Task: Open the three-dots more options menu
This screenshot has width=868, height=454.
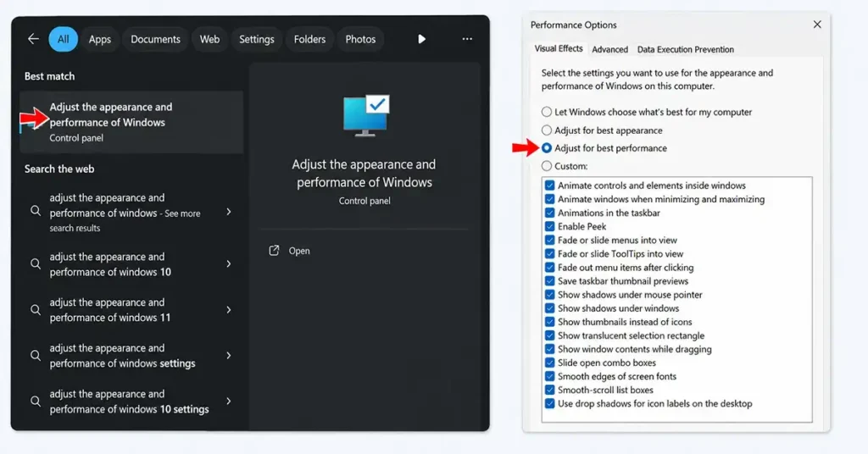Action: pos(467,39)
